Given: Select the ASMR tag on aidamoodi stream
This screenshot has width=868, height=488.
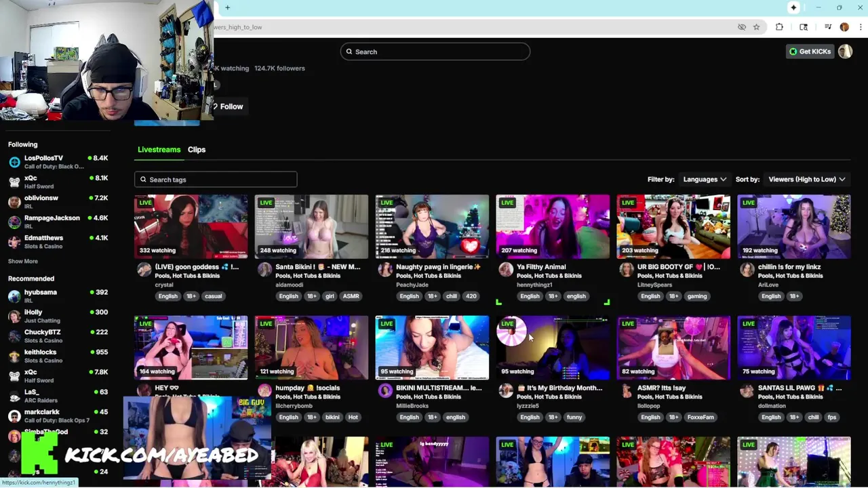Looking at the screenshot, I should pyautogui.click(x=351, y=296).
